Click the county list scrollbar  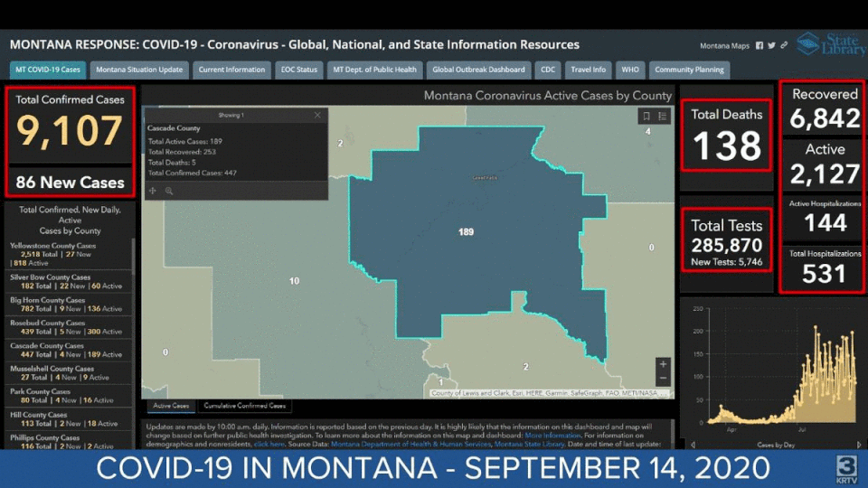tap(133, 256)
